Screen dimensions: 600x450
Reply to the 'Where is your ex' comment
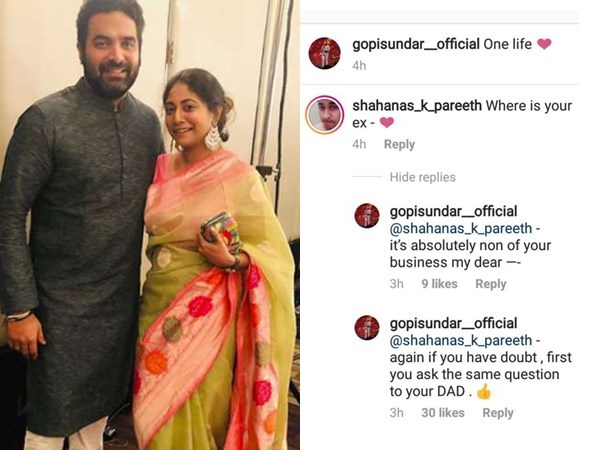pyautogui.click(x=399, y=145)
